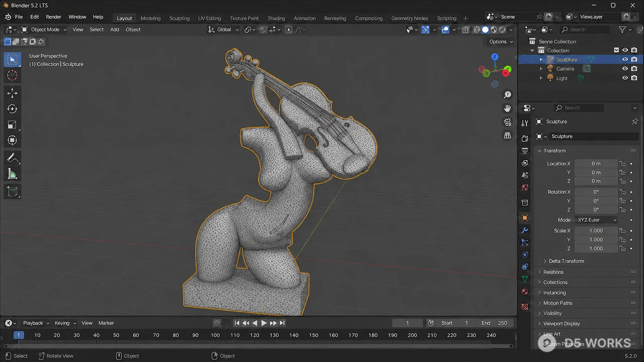Open the Object Mode dropdown
This screenshot has width=644, height=362.
click(44, 30)
